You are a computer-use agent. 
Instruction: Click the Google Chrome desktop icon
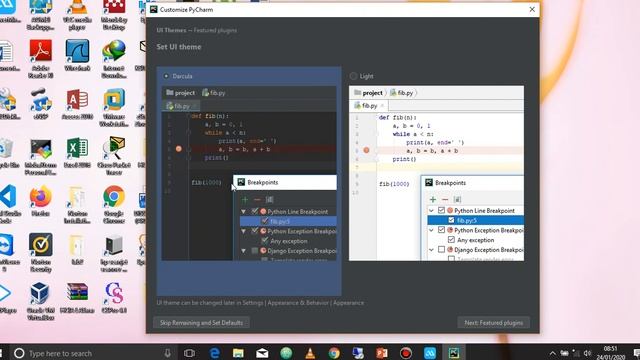pos(114,204)
